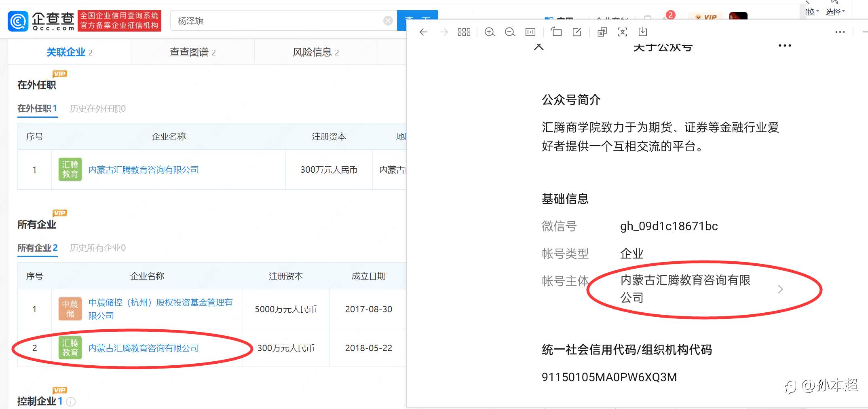The width and height of the screenshot is (868, 409).
Task: Zoom out of the image
Action: pos(510,32)
